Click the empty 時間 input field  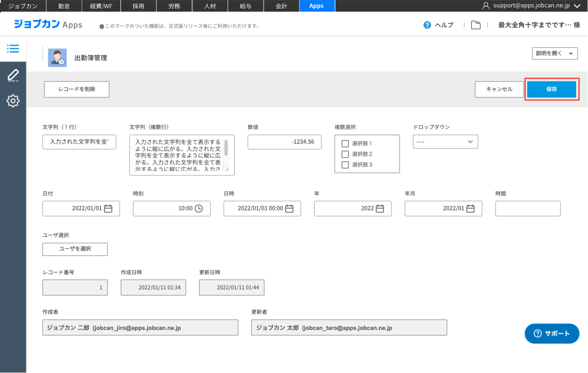click(x=527, y=209)
